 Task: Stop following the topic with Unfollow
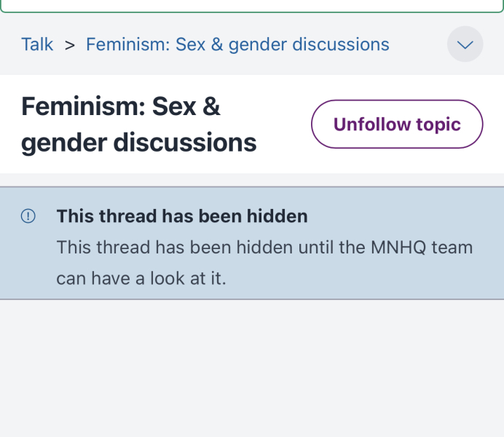[397, 125]
